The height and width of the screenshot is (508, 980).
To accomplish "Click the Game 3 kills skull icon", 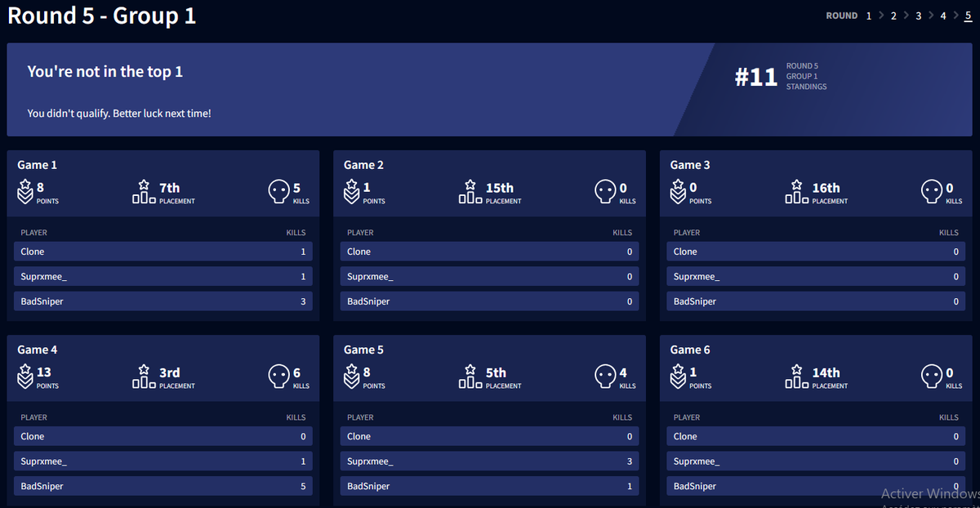I will pos(932,192).
